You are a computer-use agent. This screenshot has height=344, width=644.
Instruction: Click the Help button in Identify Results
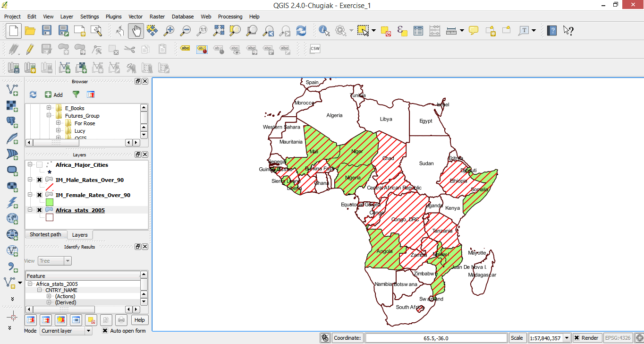[139, 320]
